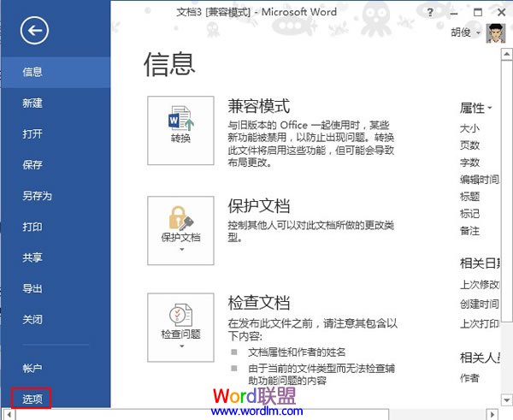Image resolution: width=513 pixels, height=420 pixels.
Task: Click the back arrow circle icon
Action: [35, 32]
